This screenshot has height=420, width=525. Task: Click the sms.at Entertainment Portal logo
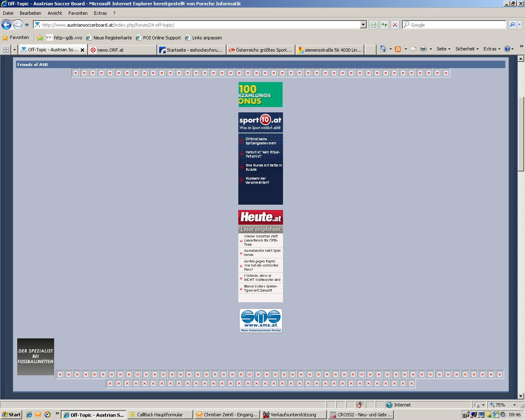[260, 321]
